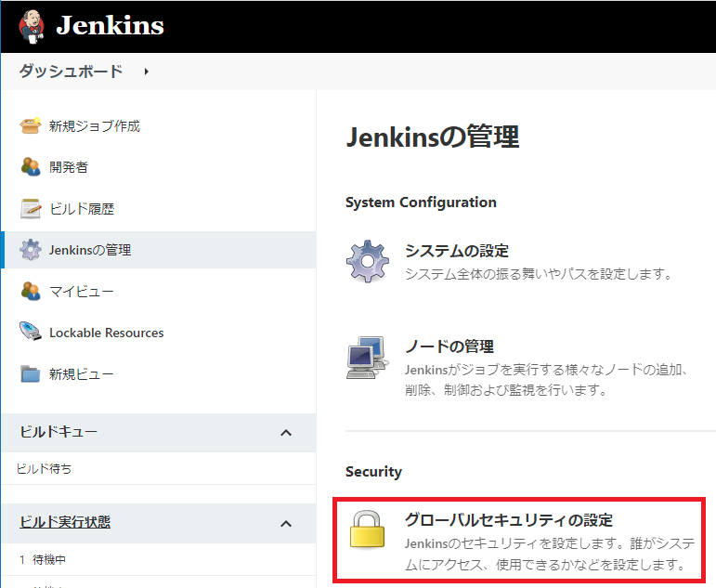Viewport: 716px width, 588px height.
Task: Click the System Configuration section heading
Action: (421, 202)
